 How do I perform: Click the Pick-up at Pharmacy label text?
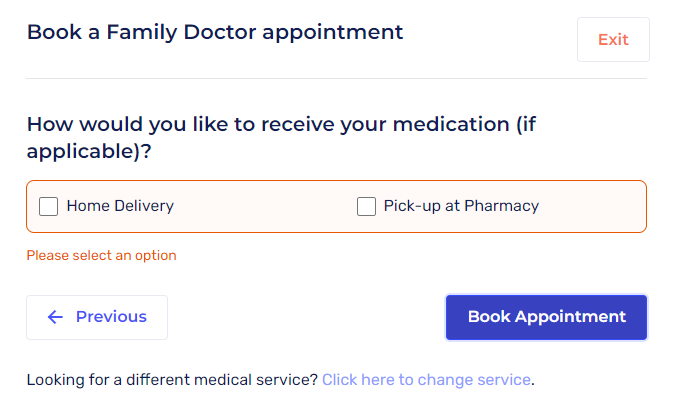[x=461, y=206]
